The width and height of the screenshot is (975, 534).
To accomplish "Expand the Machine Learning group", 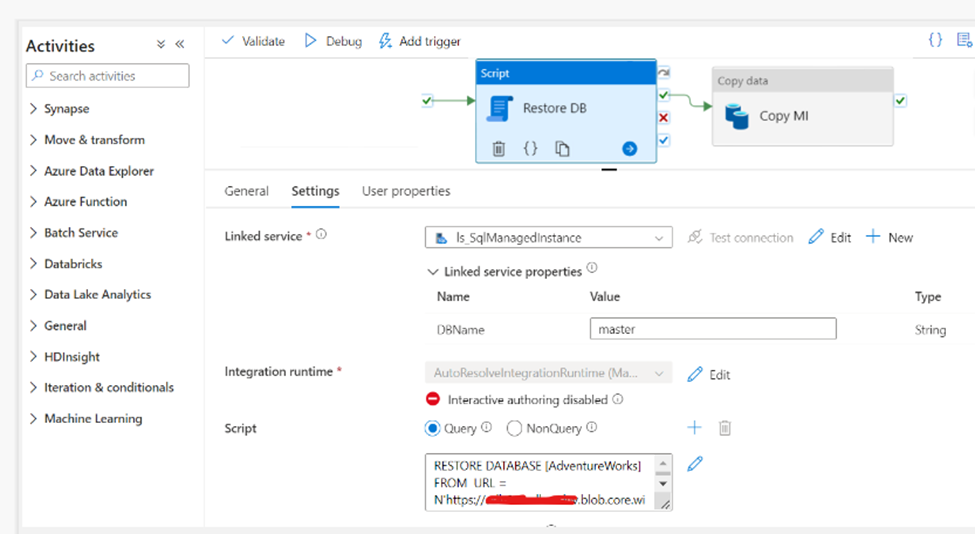I will (33, 418).
